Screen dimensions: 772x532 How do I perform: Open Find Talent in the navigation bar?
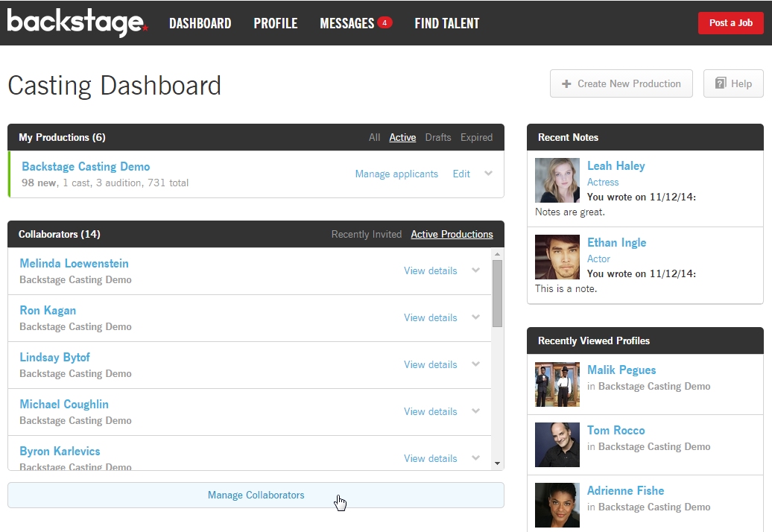pos(446,23)
